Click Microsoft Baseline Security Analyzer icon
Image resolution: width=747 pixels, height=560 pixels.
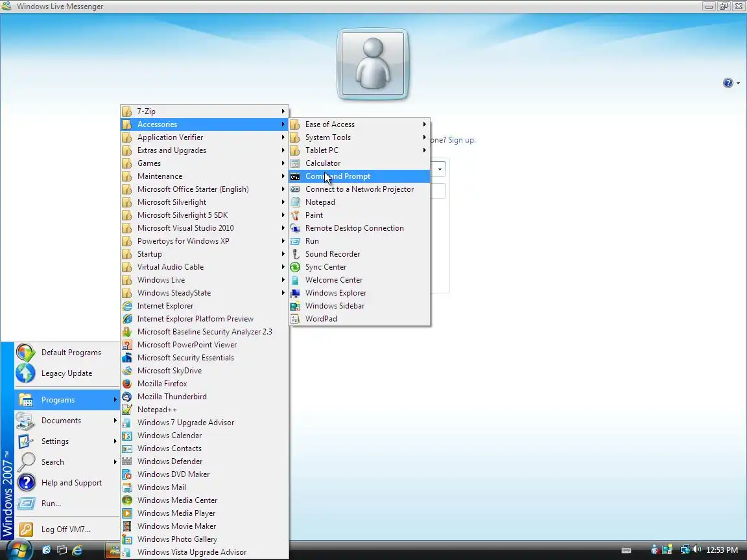[127, 332]
